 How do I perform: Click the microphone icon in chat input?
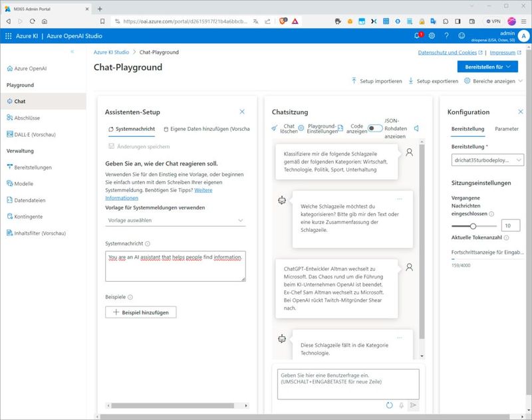(401, 405)
